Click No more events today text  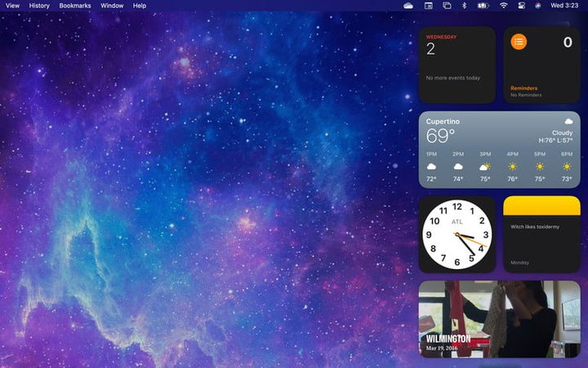tap(453, 78)
